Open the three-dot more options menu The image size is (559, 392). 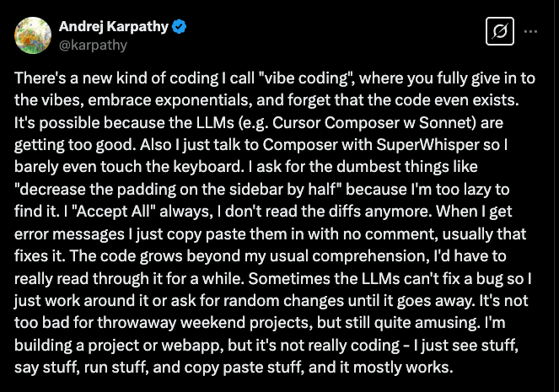tap(531, 32)
